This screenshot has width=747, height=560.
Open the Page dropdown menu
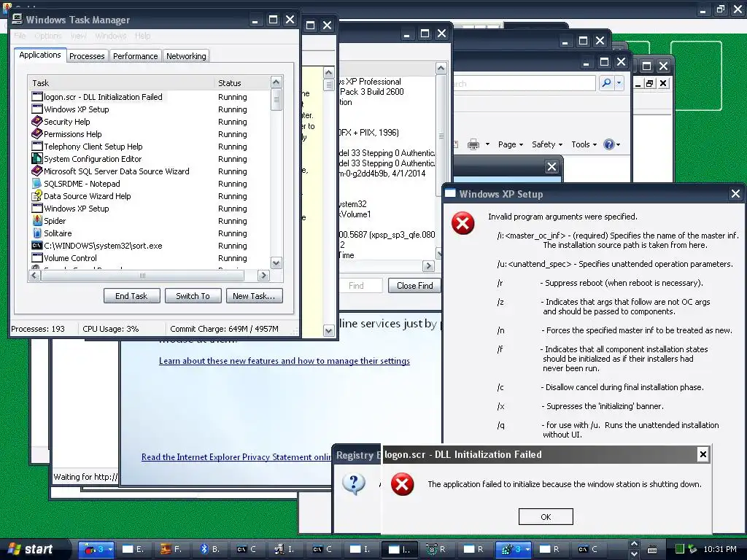point(511,144)
